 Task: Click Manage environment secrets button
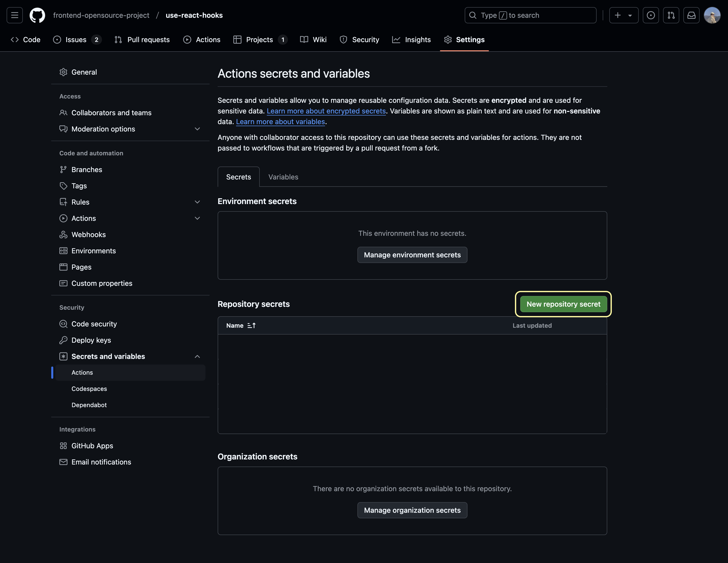coord(412,255)
